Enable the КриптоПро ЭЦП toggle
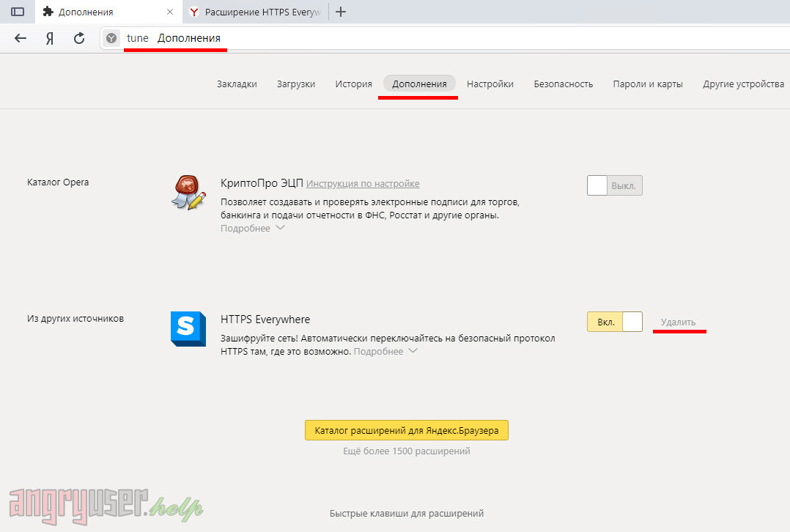The image size is (790, 532). pos(614,185)
